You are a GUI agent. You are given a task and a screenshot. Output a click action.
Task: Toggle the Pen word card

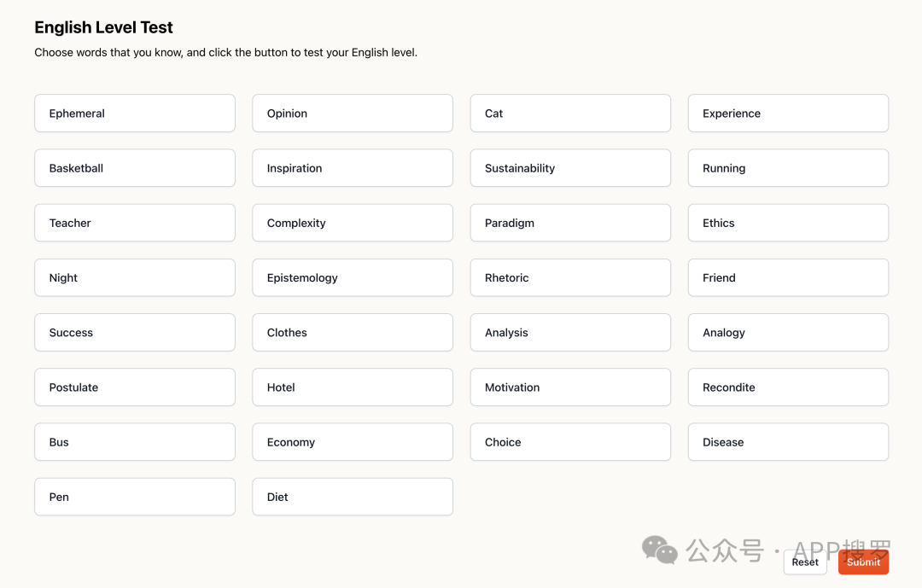pos(135,497)
